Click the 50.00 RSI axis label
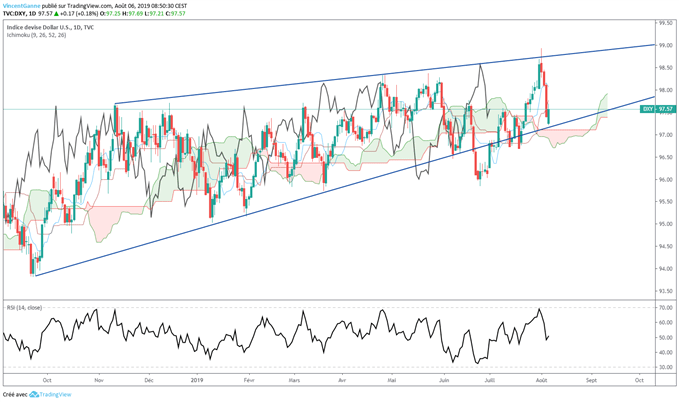This screenshot has width=679, height=402. click(666, 337)
